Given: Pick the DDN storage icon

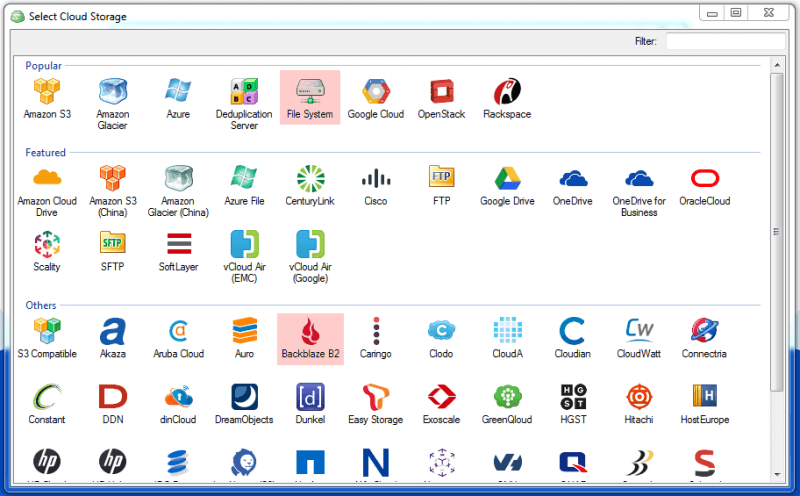Looking at the screenshot, I should tap(112, 404).
